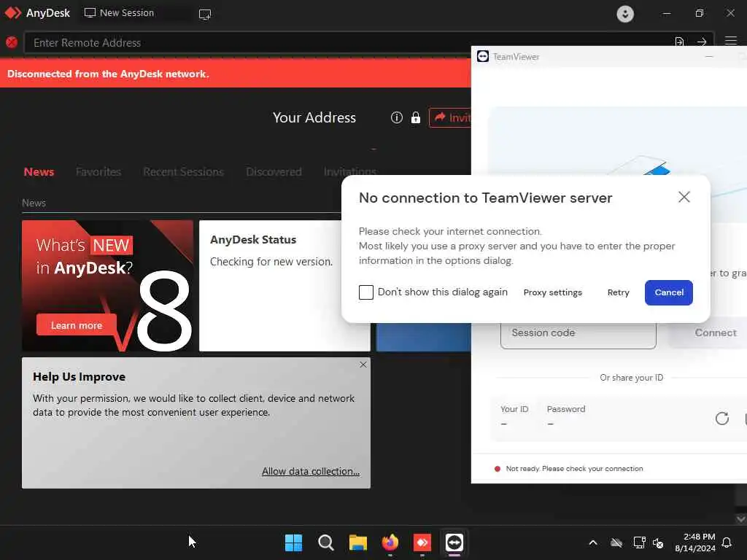Click AnyDesk scrollbar down arrow
The image size is (747, 560).
click(x=741, y=518)
